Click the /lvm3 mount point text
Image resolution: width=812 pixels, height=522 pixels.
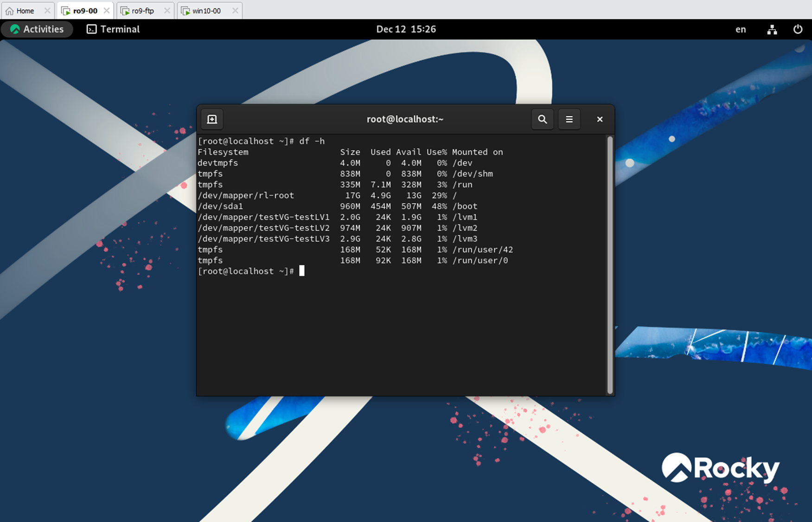coord(465,238)
